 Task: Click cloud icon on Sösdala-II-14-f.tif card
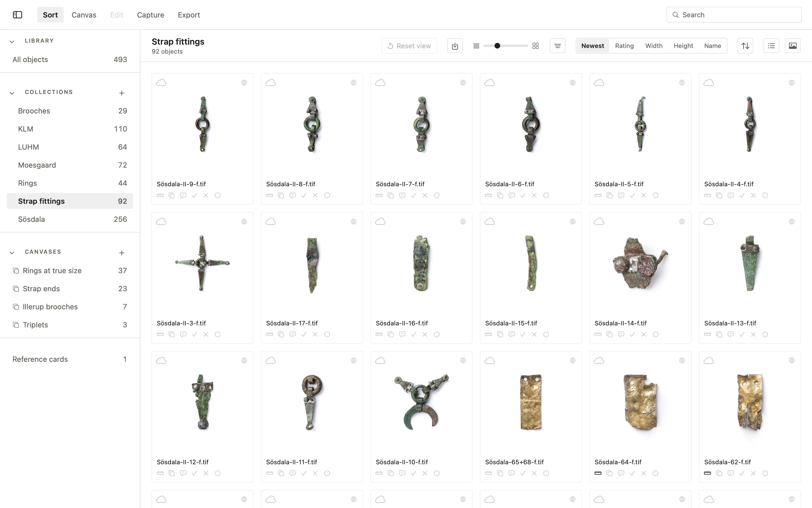(599, 222)
